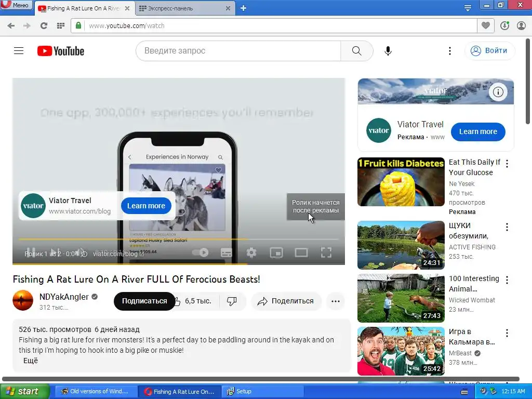Open the Opera Меню button

(16, 5)
